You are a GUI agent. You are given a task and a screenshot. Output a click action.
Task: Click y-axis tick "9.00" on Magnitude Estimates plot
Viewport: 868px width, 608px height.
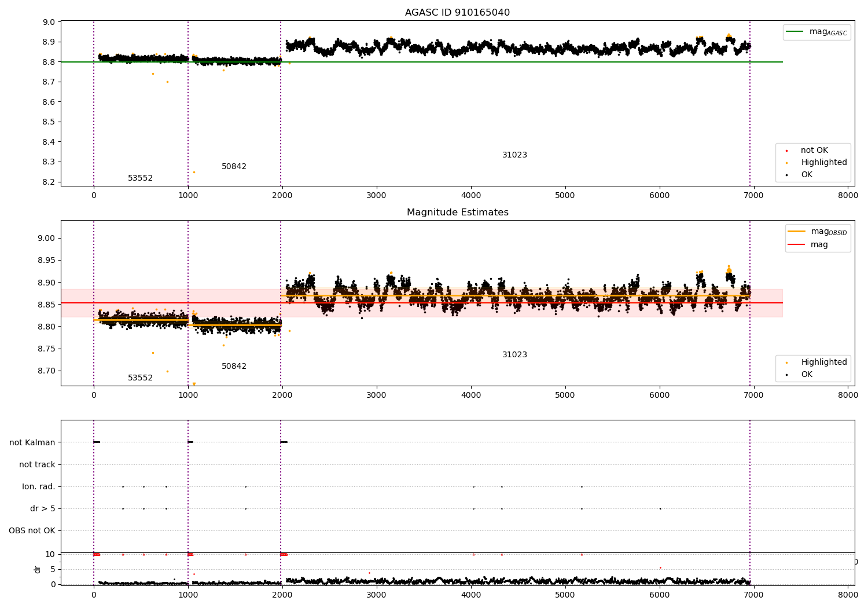[47, 239]
